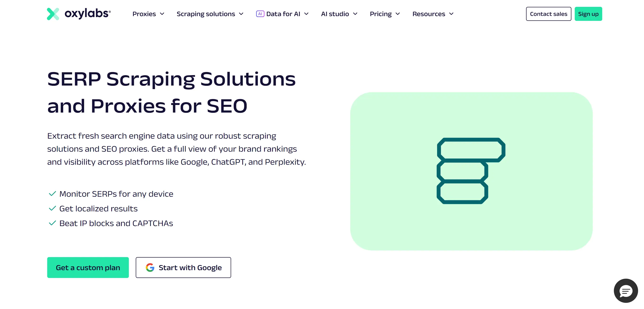
Task: Click the SERP Scraping Solutions heading
Action: pyautogui.click(x=172, y=92)
